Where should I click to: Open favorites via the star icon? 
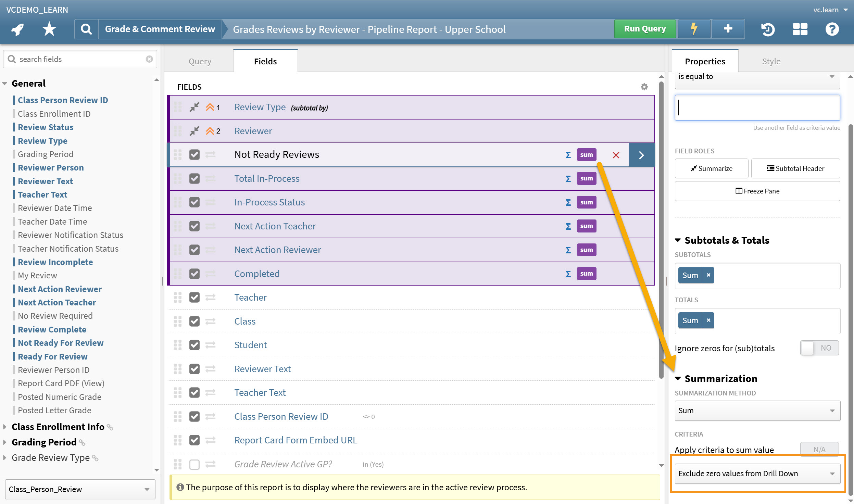coord(49,29)
